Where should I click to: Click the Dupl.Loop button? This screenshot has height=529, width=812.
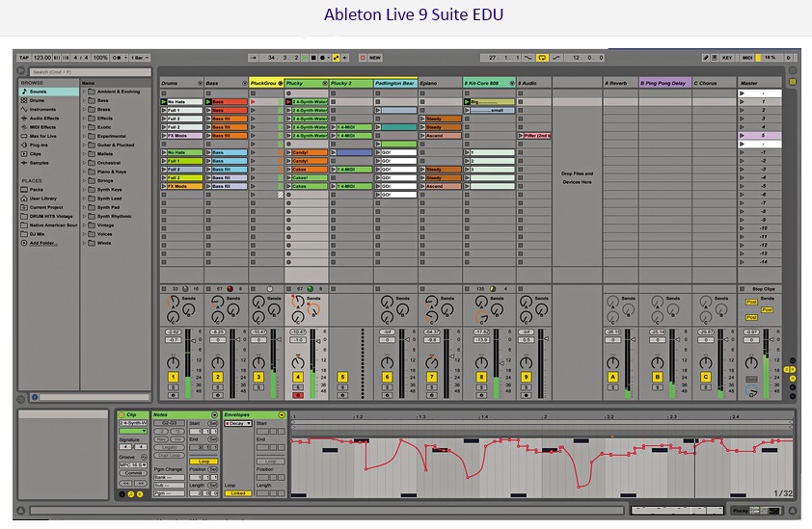tap(170, 456)
